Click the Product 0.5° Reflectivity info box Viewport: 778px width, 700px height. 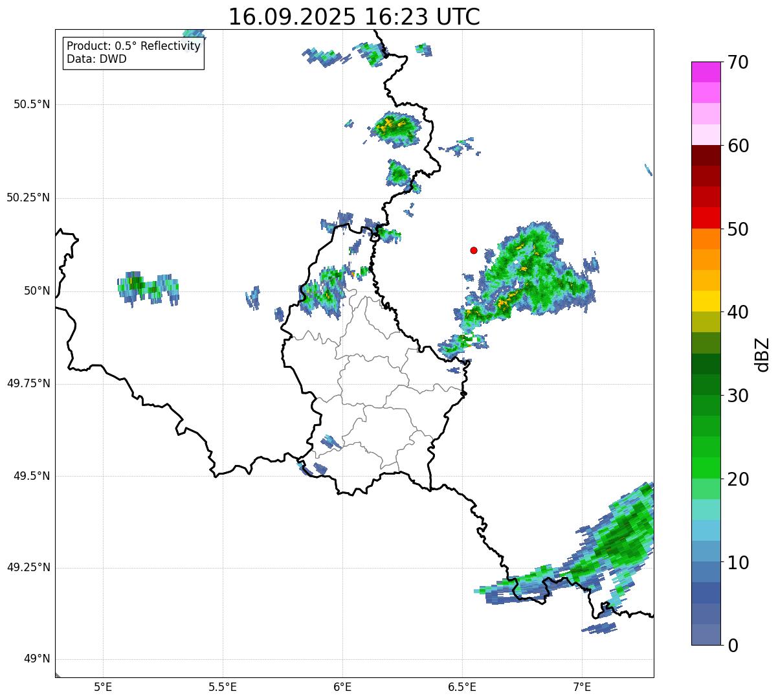[133, 53]
